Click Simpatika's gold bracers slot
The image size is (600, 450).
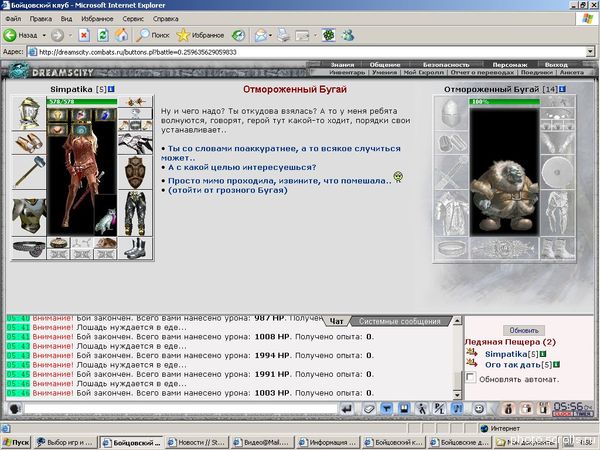point(29,143)
